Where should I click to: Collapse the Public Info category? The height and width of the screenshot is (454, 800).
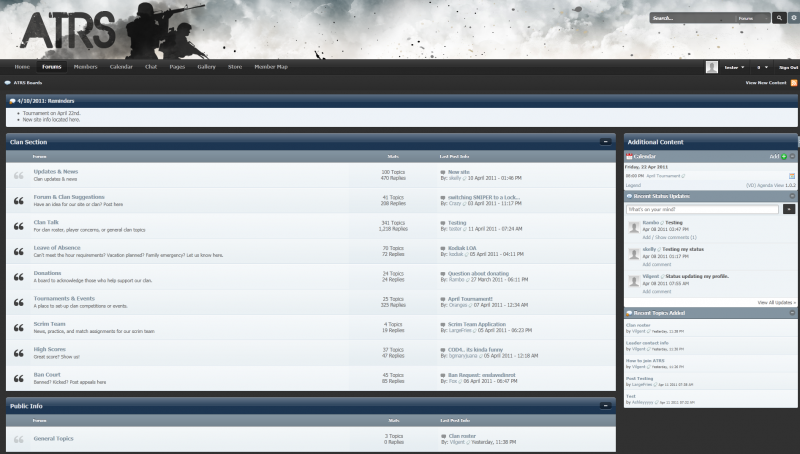(x=606, y=406)
